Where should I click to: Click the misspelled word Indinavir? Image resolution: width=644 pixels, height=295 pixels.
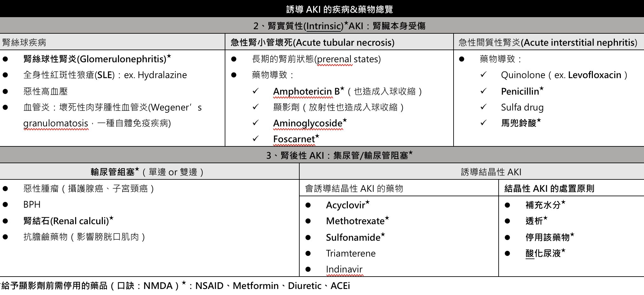[x=344, y=269]
